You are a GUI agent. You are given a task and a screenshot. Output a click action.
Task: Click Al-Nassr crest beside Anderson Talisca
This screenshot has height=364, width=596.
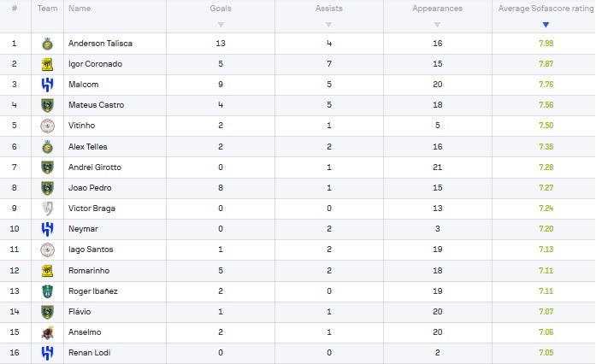(47, 44)
